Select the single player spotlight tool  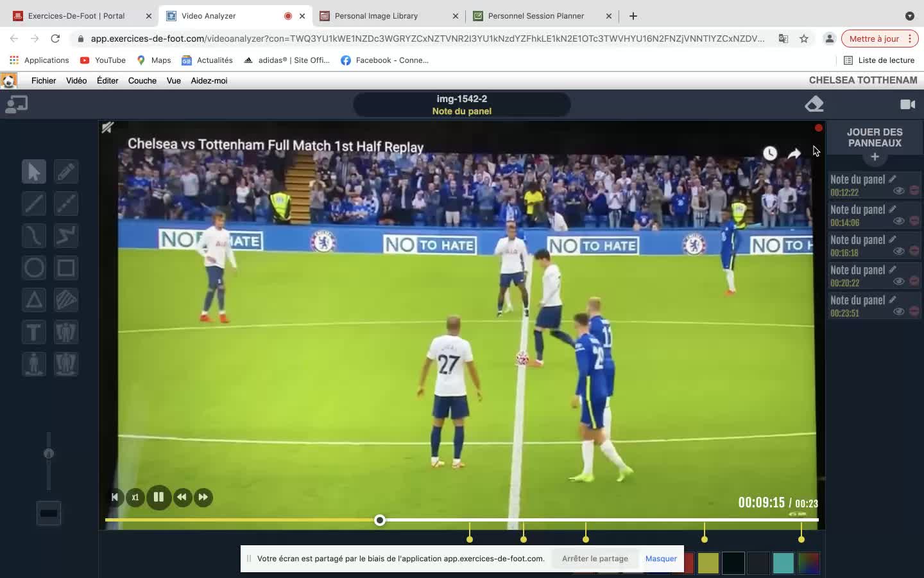click(34, 364)
